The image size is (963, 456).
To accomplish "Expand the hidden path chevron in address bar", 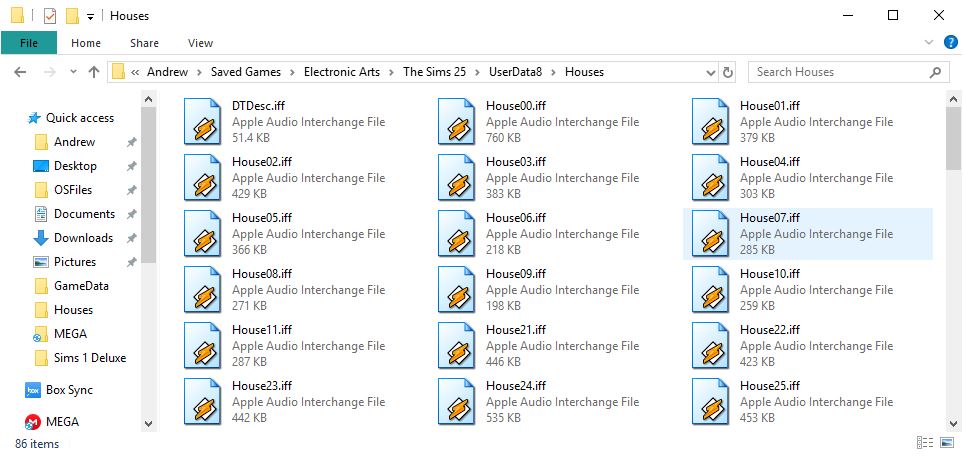I will (x=135, y=72).
